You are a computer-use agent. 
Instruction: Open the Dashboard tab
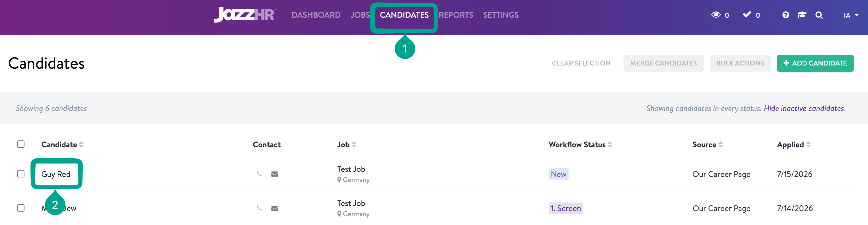click(316, 15)
